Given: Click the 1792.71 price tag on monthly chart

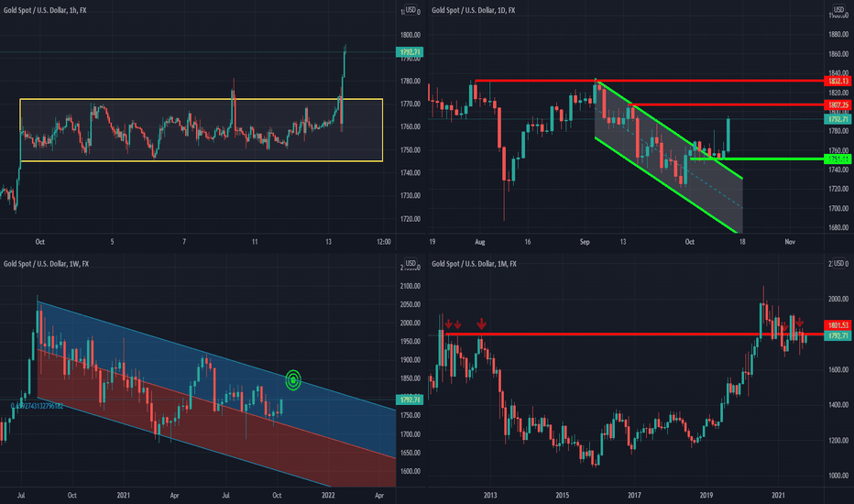Looking at the screenshot, I should [838, 335].
